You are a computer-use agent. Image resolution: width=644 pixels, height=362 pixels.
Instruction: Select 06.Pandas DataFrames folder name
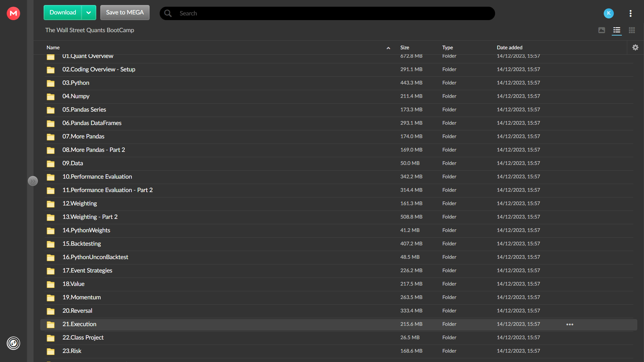[x=92, y=123]
